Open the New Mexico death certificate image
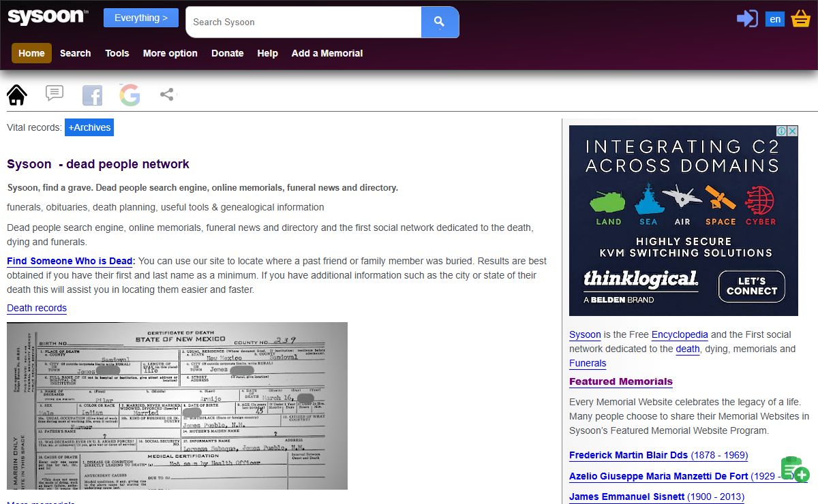818x504 pixels. pyautogui.click(x=177, y=406)
